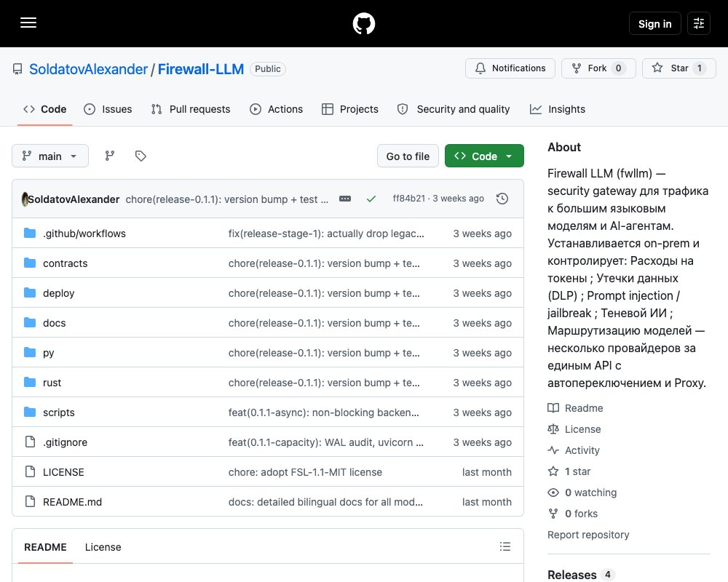Star the Firewall-LLM repository
728x582 pixels.
pyautogui.click(x=679, y=68)
